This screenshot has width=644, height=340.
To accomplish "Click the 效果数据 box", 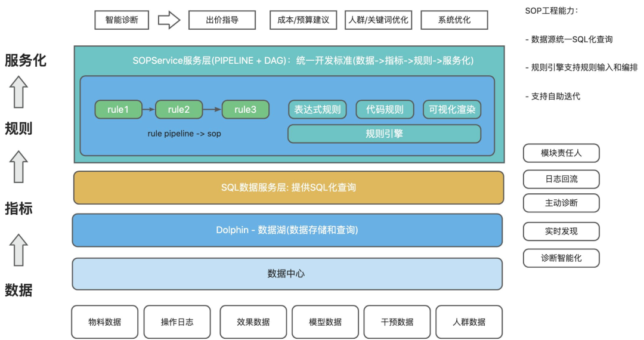I will point(253,322).
